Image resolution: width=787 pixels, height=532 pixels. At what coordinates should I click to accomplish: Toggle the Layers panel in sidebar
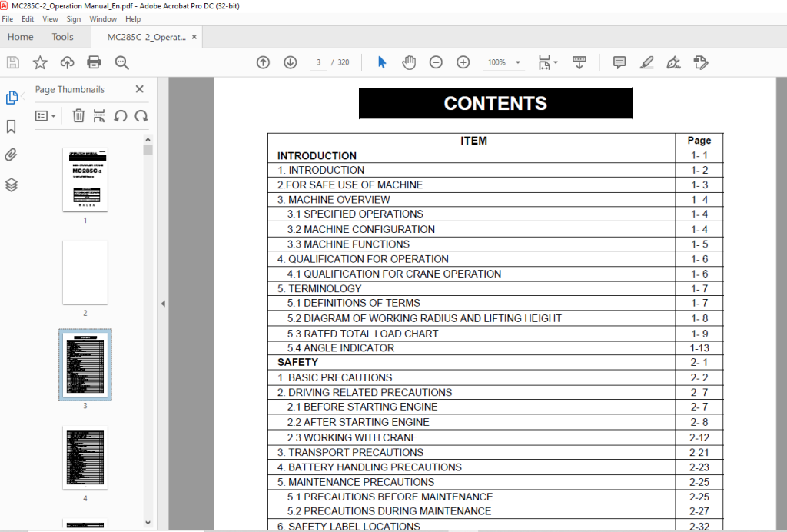click(11, 185)
